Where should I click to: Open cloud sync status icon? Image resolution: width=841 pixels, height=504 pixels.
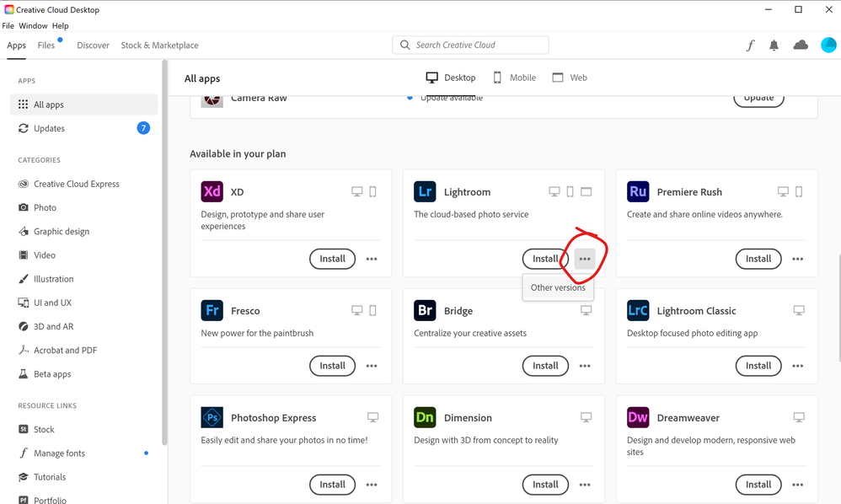click(801, 45)
